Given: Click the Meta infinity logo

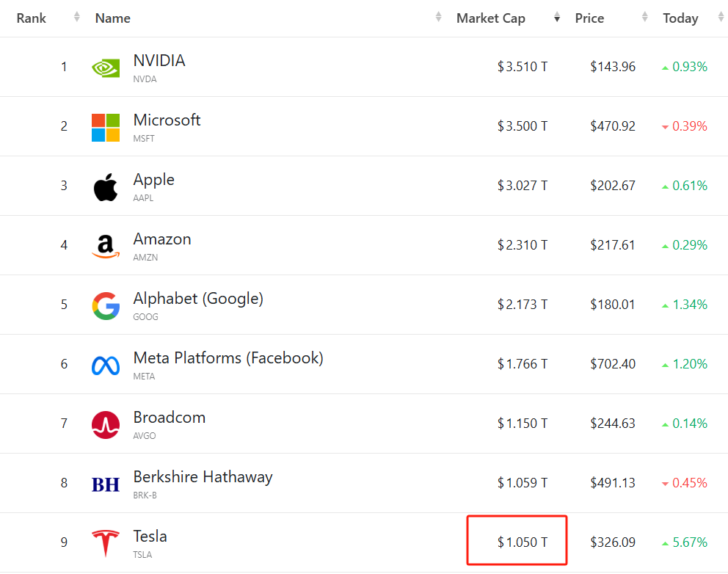Looking at the screenshot, I should 106,365.
